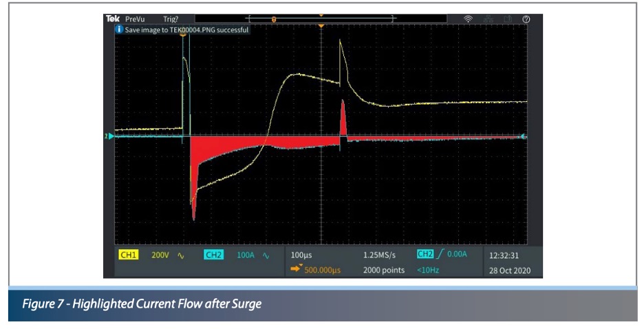Open the 200V CH1 vertical scale setting
Viewport: 644px width, 329px height.
pos(160,255)
